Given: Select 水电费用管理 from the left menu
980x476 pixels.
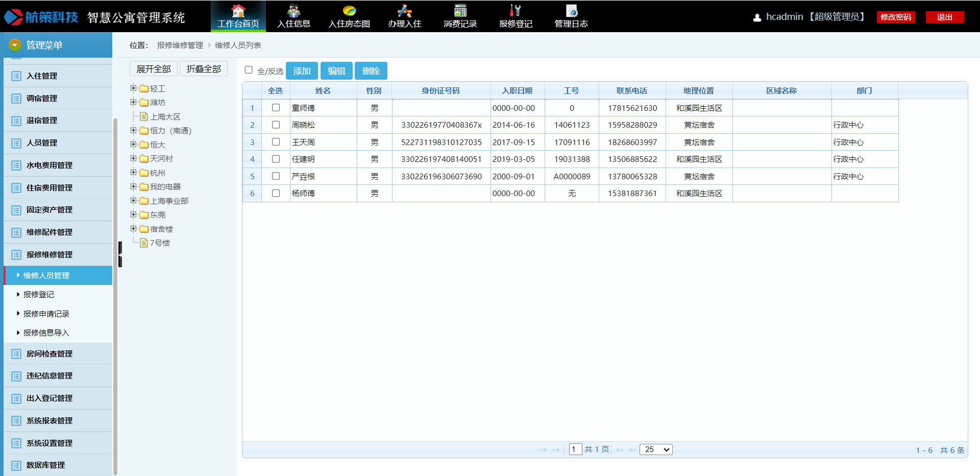Looking at the screenshot, I should click(50, 165).
